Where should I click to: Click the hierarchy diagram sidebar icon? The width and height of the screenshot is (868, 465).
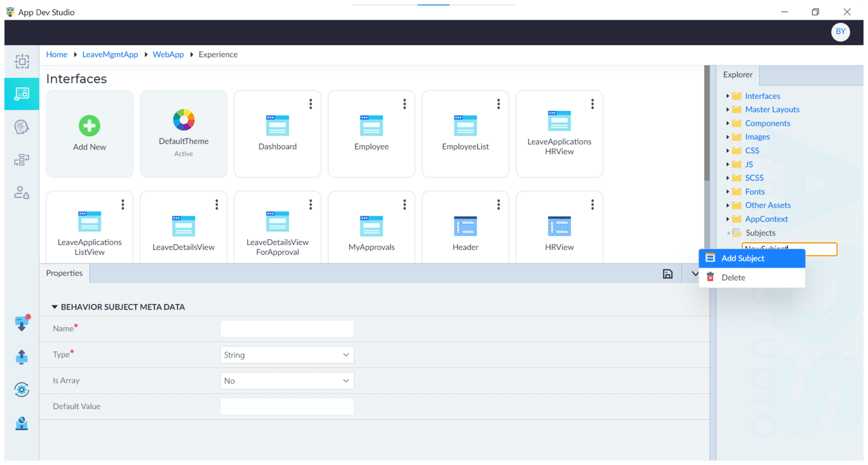pos(22,160)
